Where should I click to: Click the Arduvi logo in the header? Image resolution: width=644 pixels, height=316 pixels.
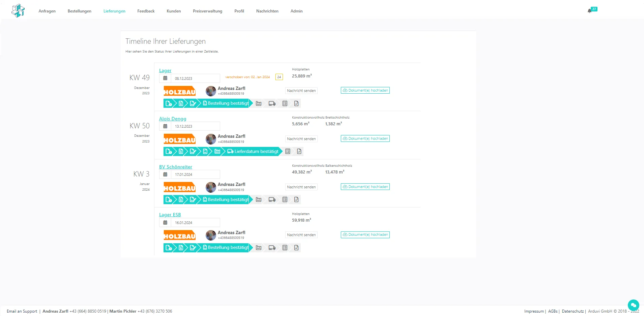pyautogui.click(x=18, y=10)
